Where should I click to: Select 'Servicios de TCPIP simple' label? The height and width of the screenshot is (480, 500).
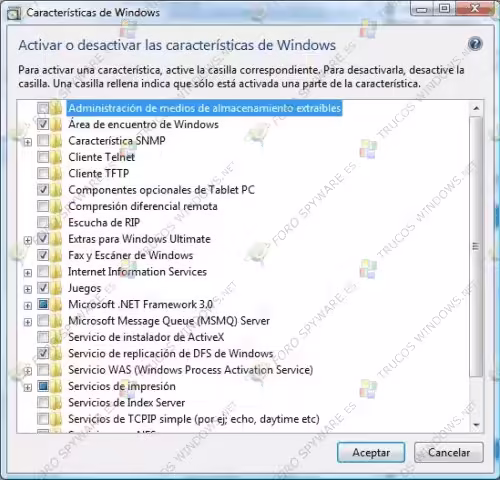click(x=194, y=419)
